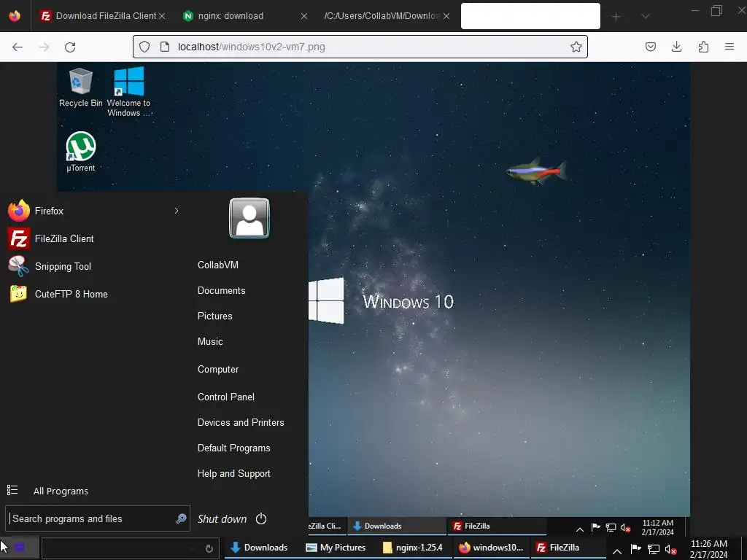
Task: Click the taskbar address refresh icon
Action: pyautogui.click(x=209, y=548)
